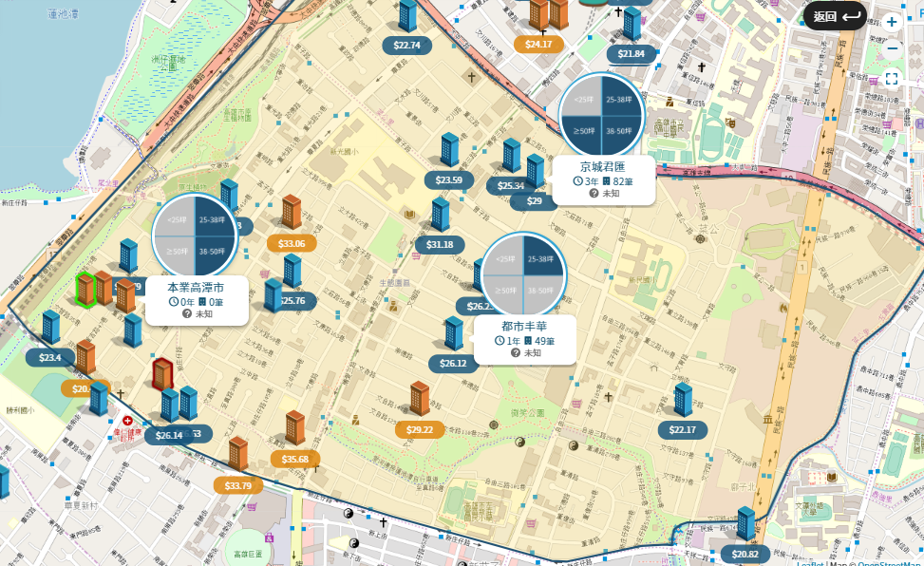
Task: Click the $31.18 price label
Action: tap(441, 245)
